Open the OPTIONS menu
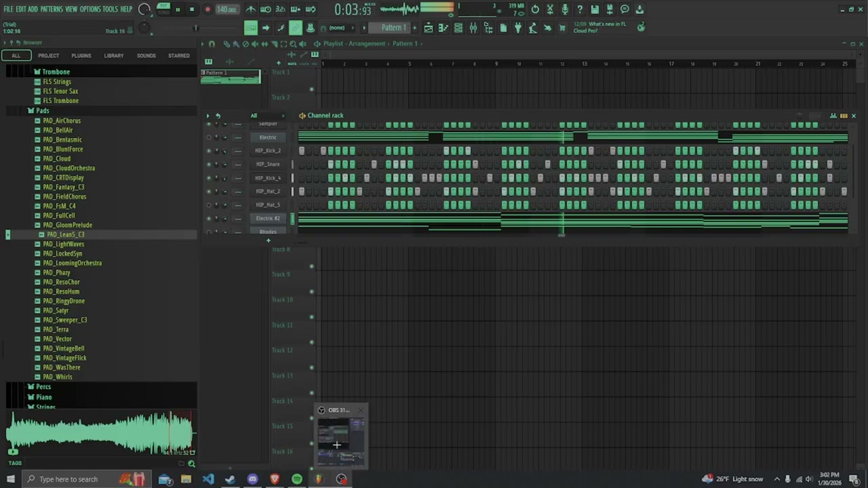The width and height of the screenshot is (868, 488). tap(90, 9)
